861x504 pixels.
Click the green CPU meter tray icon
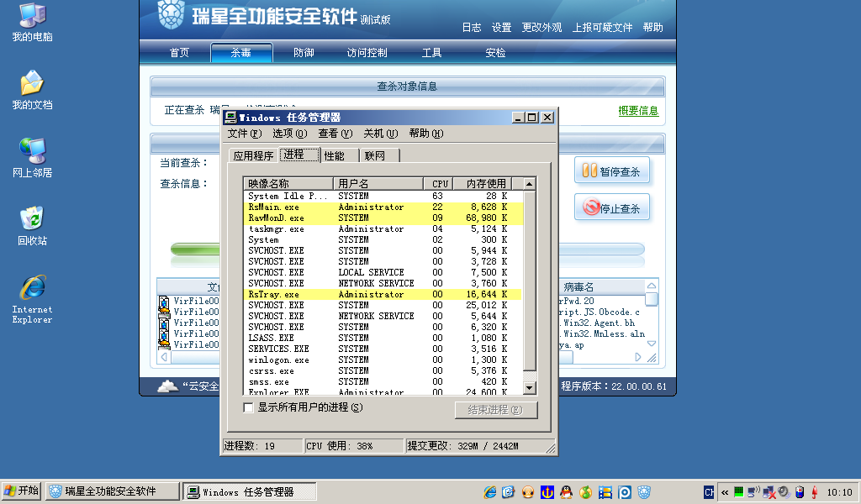pos(738,492)
